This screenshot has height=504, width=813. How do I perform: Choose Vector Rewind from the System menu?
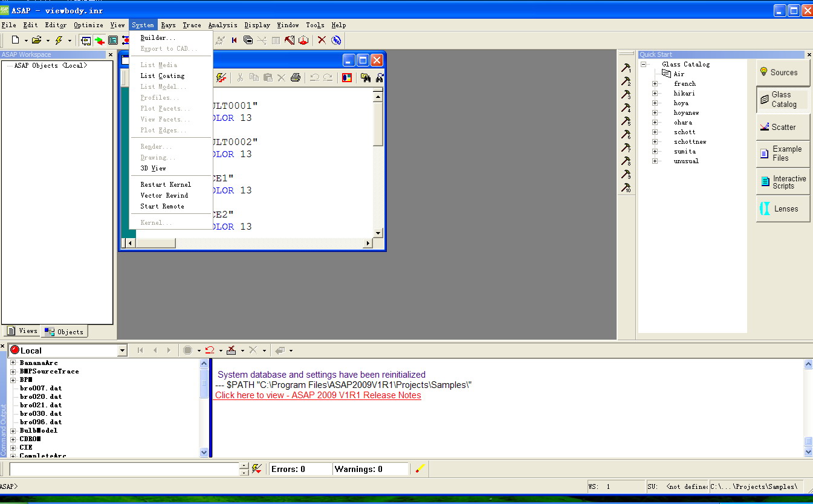click(x=171, y=195)
